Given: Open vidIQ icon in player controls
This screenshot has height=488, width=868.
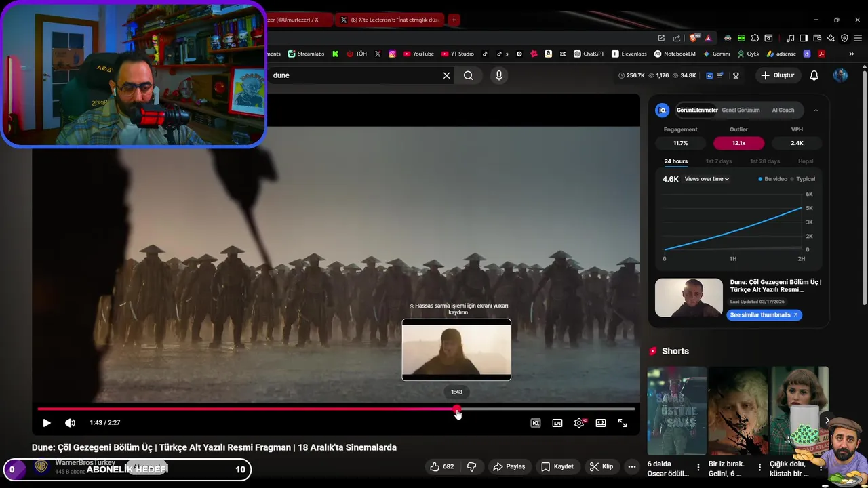Looking at the screenshot, I should click(x=536, y=423).
